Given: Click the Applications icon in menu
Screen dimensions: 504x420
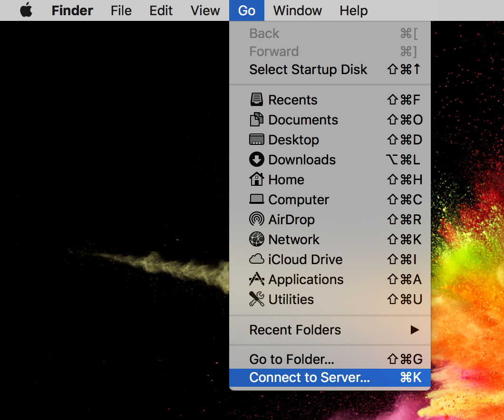Looking at the screenshot, I should (x=256, y=279).
